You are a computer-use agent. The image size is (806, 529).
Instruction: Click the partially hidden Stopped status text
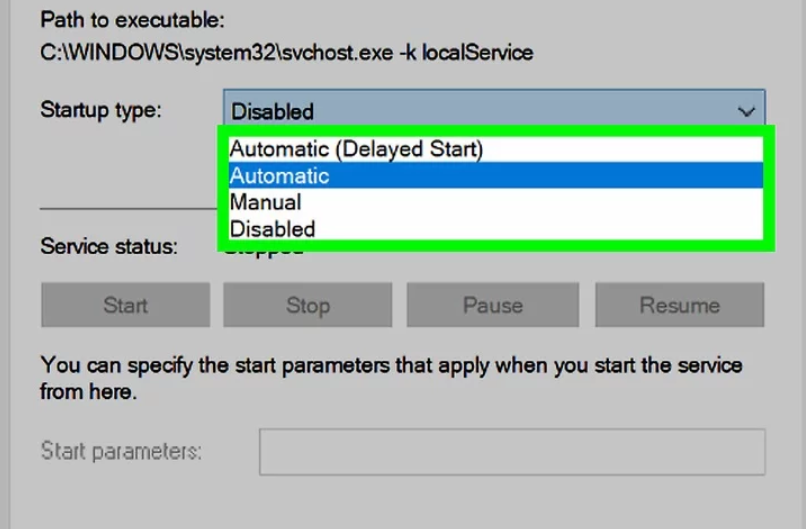click(264, 250)
